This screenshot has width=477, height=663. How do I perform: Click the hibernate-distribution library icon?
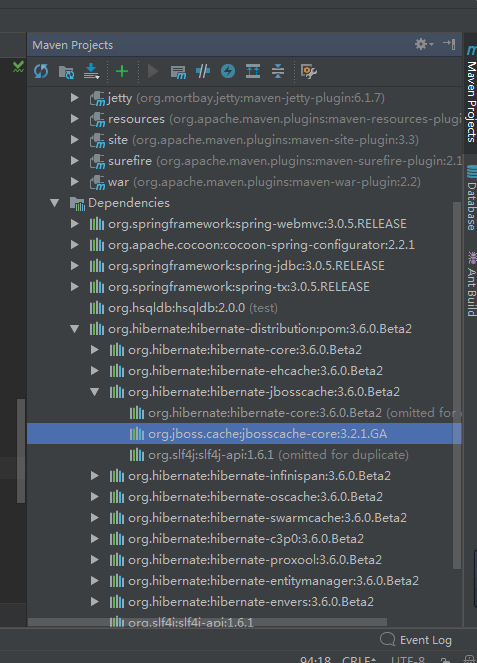point(97,329)
